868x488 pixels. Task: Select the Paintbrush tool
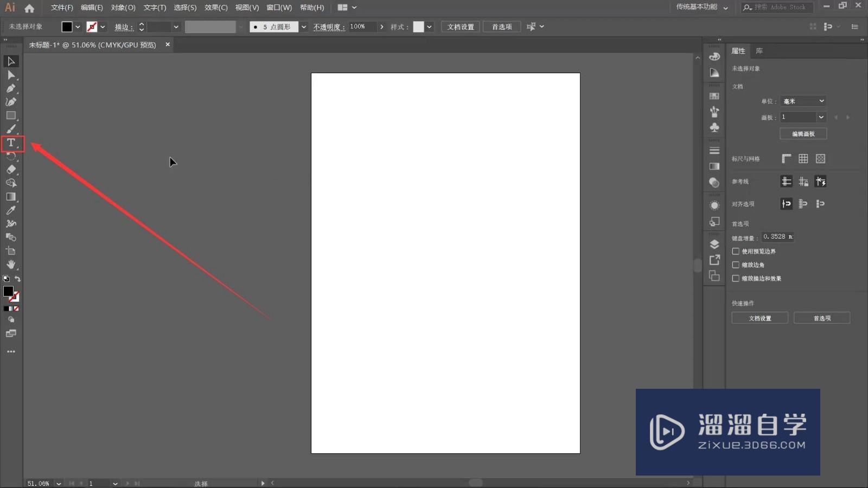[11, 129]
